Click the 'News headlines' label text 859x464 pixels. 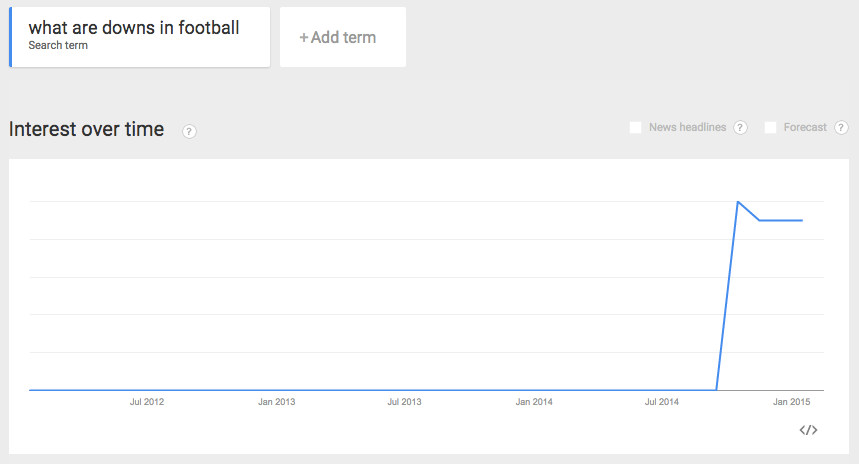point(687,128)
